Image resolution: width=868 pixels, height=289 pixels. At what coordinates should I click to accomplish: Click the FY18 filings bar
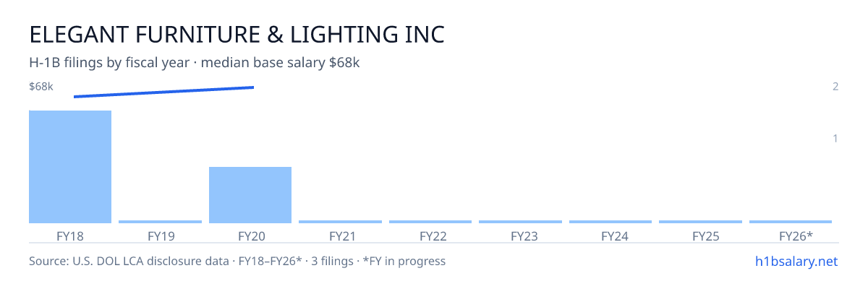[x=70, y=167]
